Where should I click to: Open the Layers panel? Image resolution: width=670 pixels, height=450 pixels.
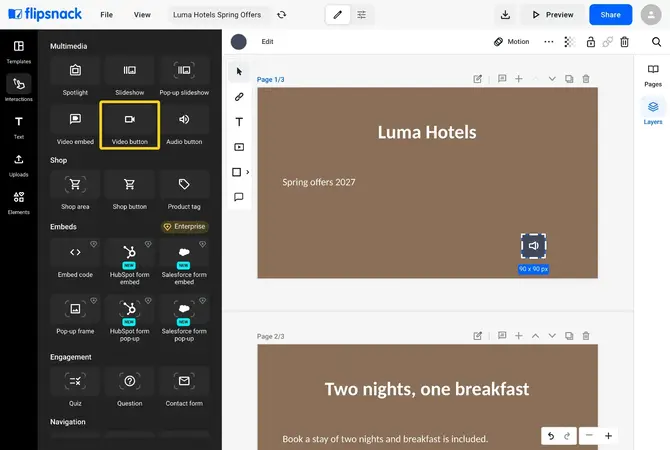point(653,112)
